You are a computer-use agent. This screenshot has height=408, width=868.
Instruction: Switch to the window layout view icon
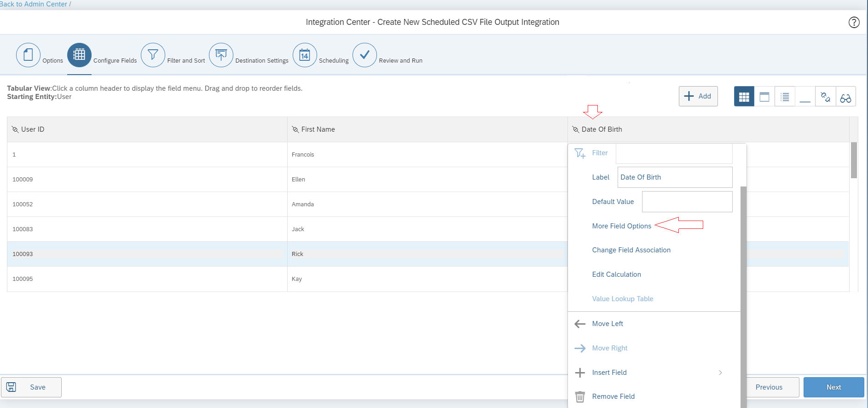[764, 97]
